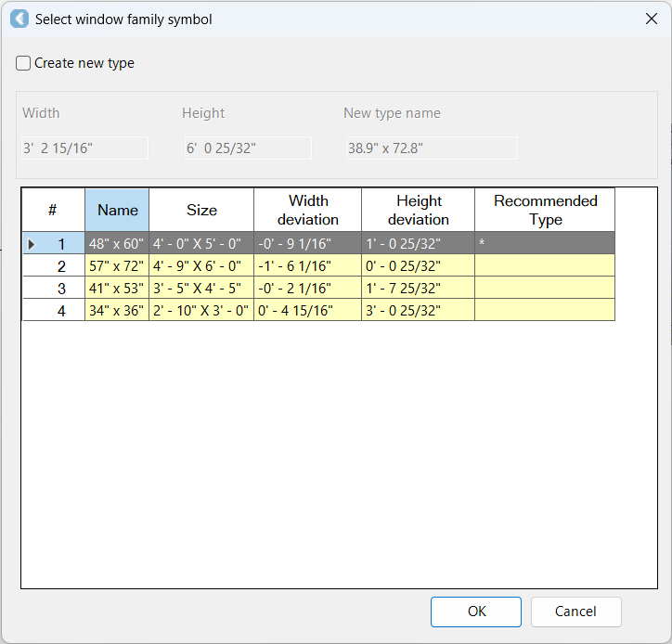Image resolution: width=672 pixels, height=644 pixels.
Task: Click the Size column header
Action: (x=201, y=210)
